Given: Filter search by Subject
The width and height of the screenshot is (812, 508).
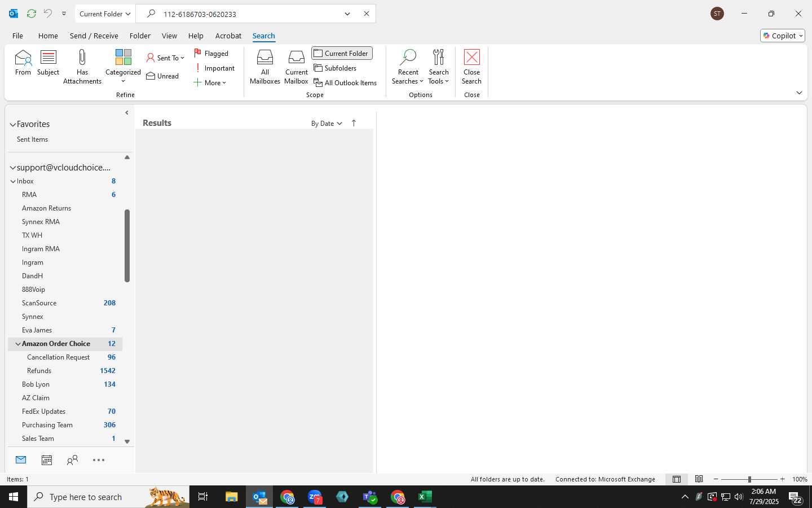Looking at the screenshot, I should 48,63.
